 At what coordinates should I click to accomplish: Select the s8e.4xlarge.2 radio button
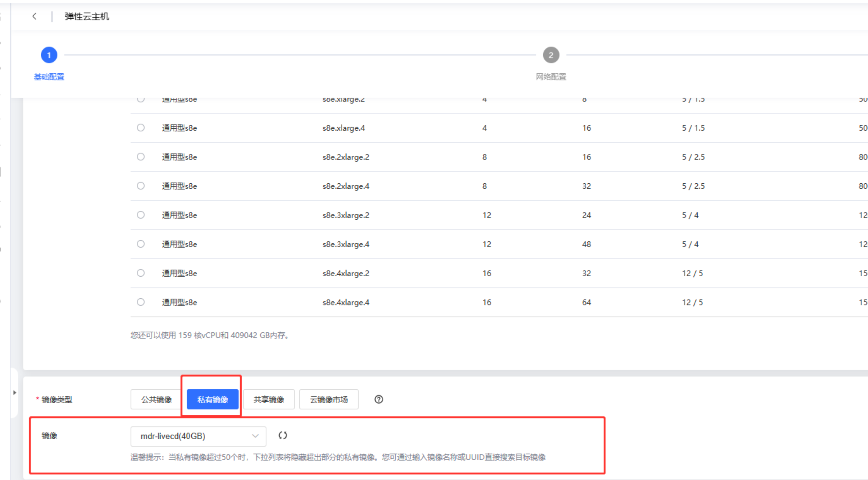(140, 273)
